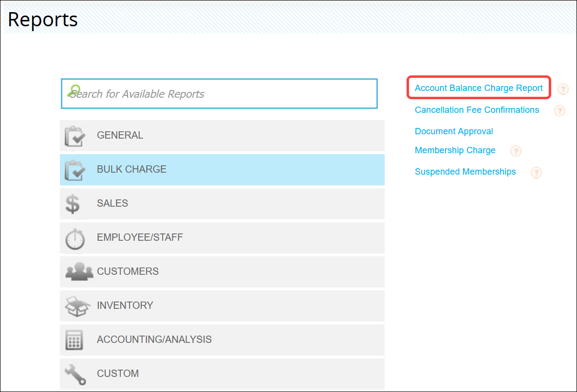Image resolution: width=577 pixels, height=392 pixels.
Task: Focus the Search for Available Reports field
Action: (x=219, y=94)
